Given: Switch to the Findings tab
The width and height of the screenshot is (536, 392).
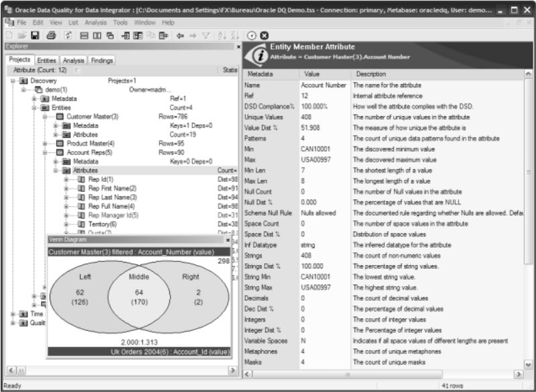Looking at the screenshot, I should coord(102,60).
